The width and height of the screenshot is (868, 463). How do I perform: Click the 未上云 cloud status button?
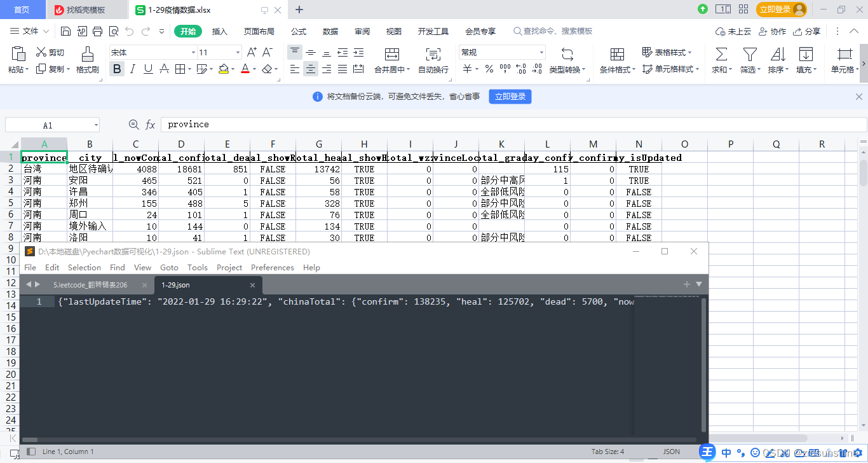pos(733,31)
